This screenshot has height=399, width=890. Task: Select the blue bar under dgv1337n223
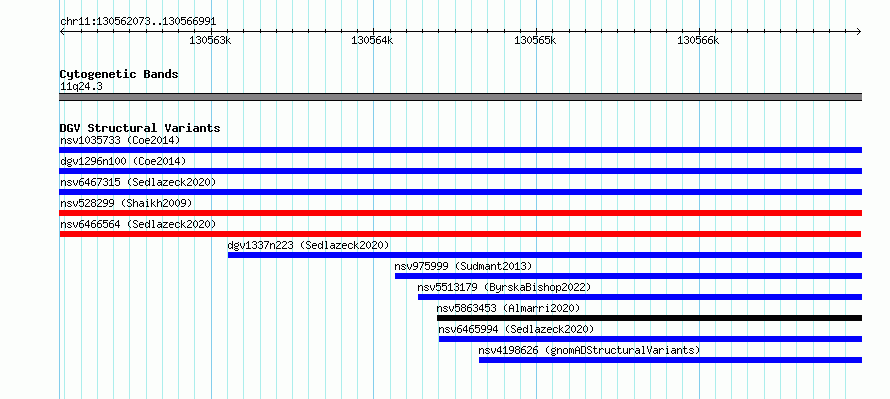545,255
